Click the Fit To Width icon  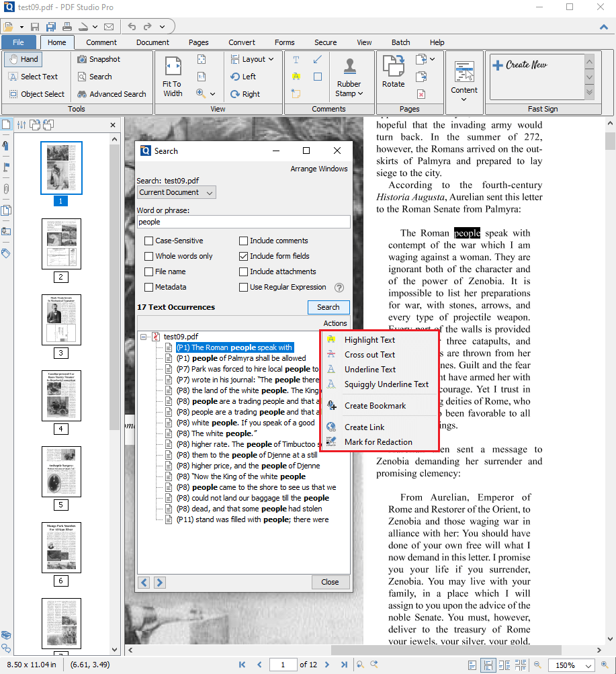pos(173,67)
